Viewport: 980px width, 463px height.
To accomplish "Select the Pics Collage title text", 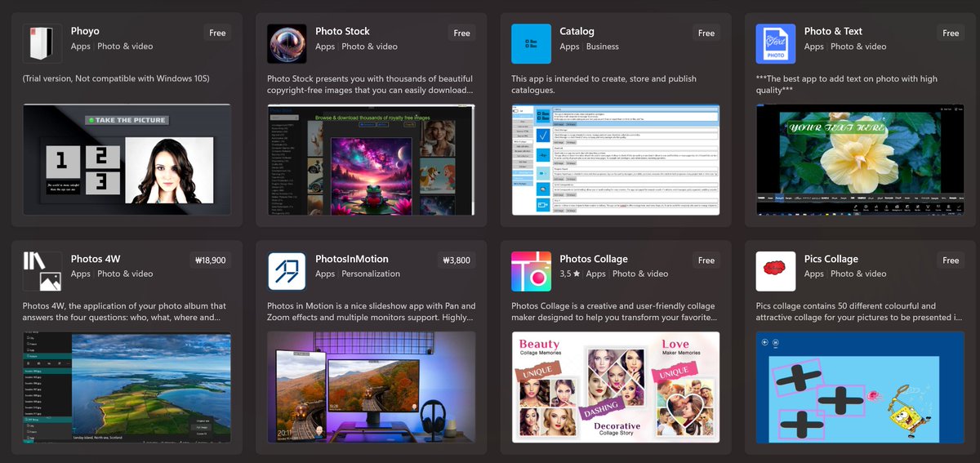I will pyautogui.click(x=831, y=259).
